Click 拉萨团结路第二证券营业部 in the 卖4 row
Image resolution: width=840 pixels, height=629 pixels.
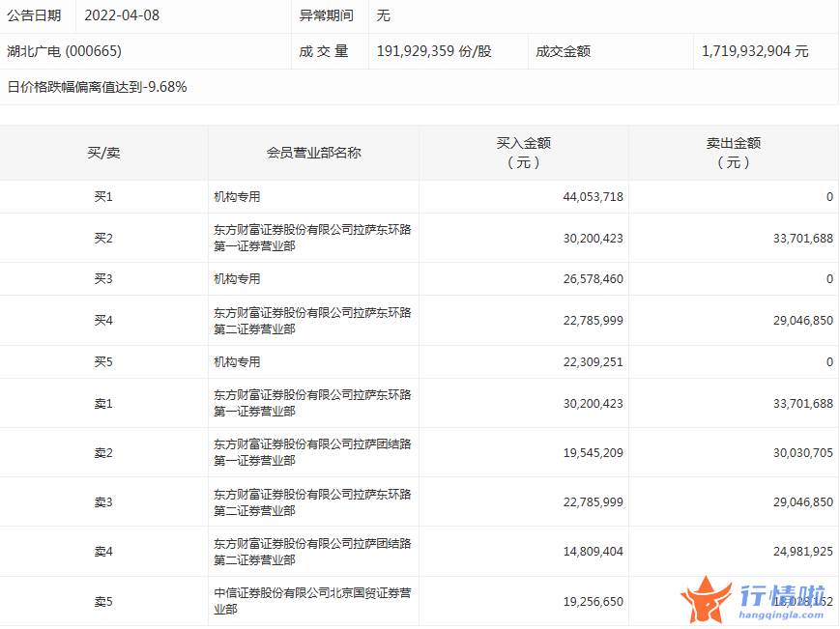tap(312, 552)
